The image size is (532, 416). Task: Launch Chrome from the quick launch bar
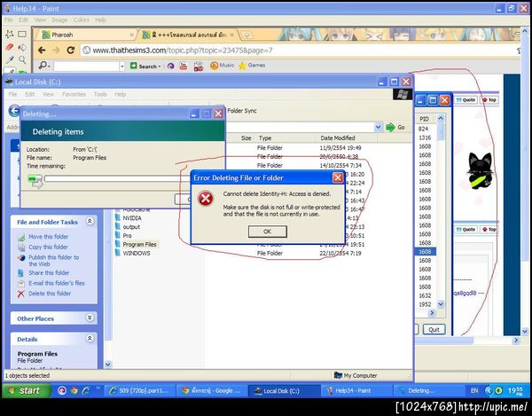pos(74,390)
